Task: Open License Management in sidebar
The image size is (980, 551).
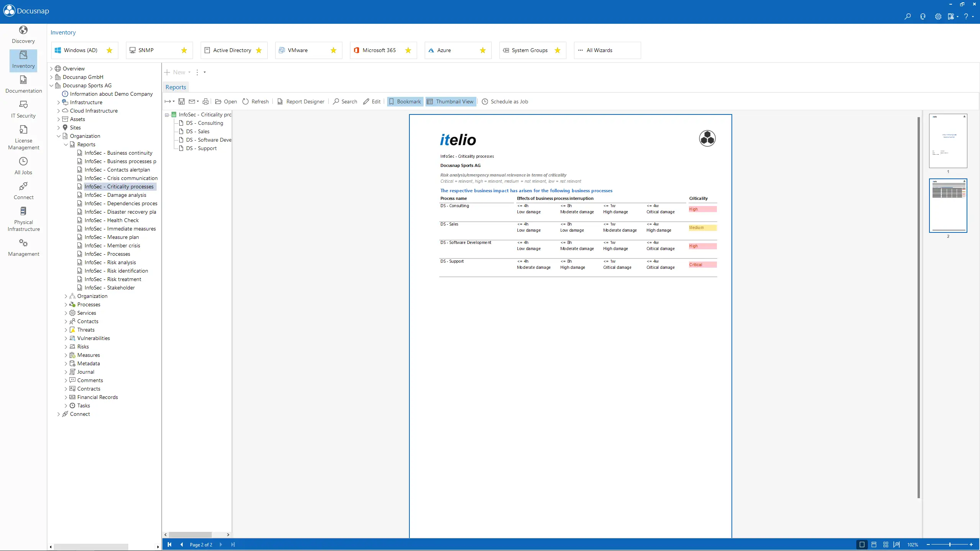Action: pos(23,137)
